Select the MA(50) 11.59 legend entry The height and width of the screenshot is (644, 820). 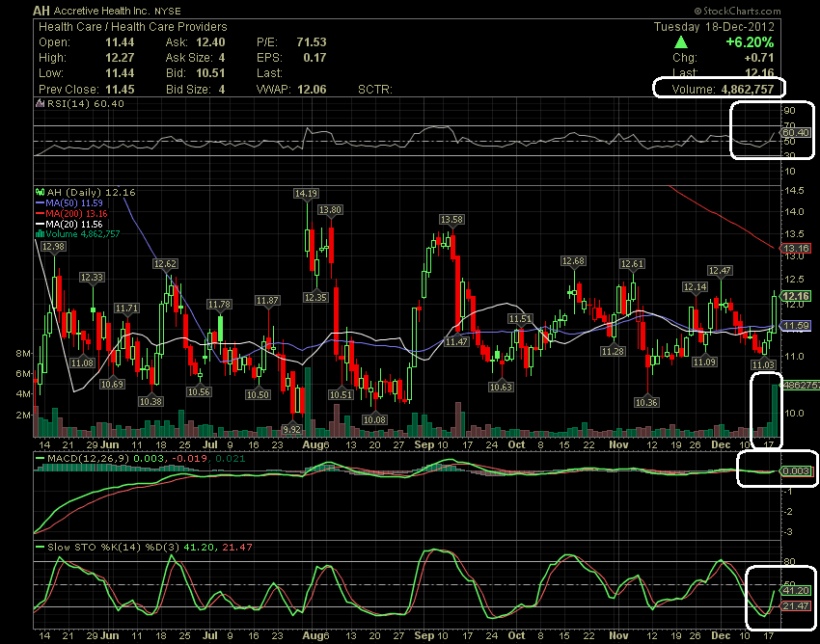point(69,202)
